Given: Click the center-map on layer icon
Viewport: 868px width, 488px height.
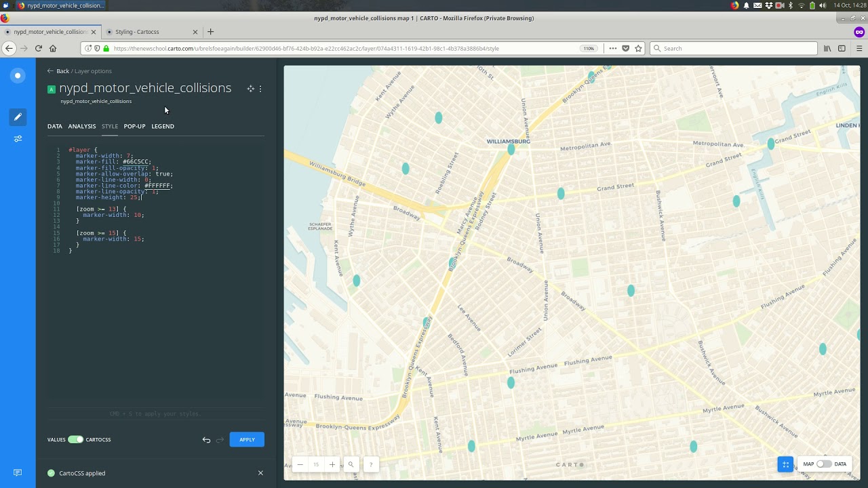Looking at the screenshot, I should [250, 89].
